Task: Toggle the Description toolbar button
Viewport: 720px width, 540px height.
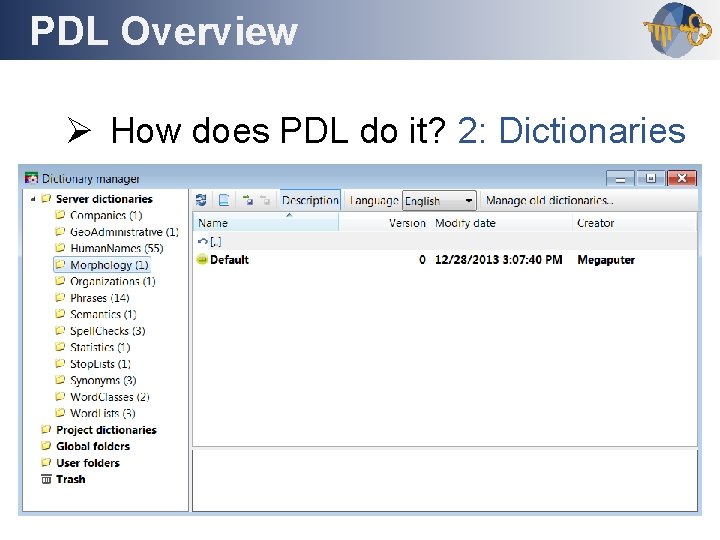Action: coord(310,201)
